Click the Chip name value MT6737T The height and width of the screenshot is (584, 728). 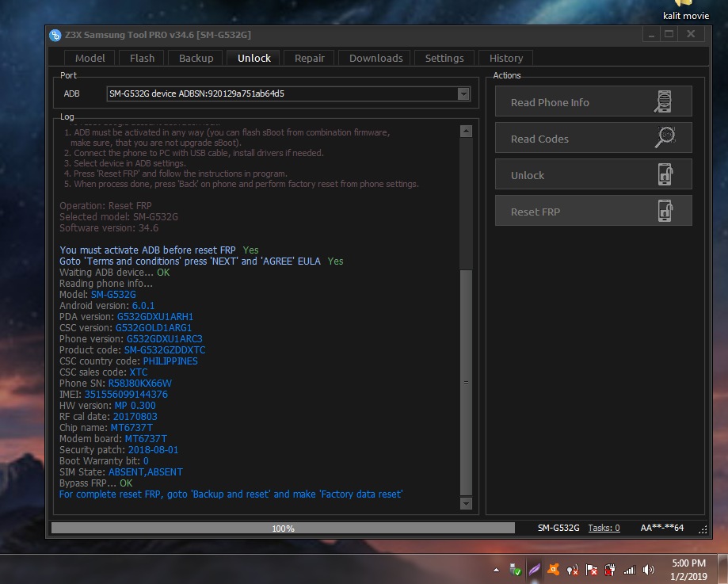point(131,428)
